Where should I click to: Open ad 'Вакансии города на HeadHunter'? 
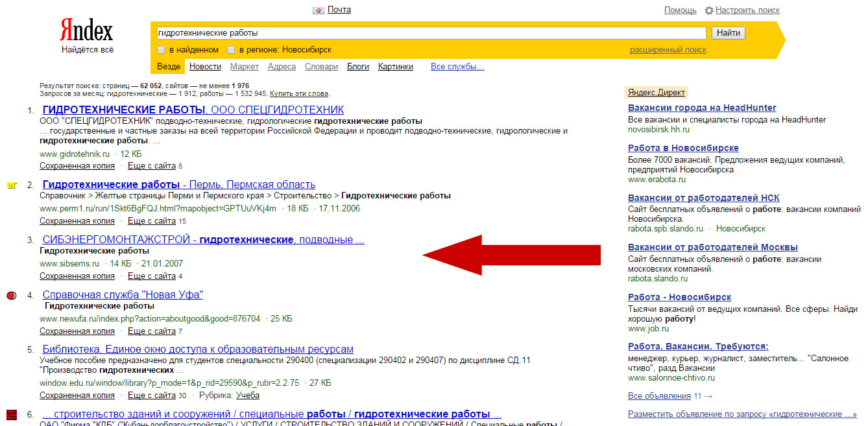point(702,108)
